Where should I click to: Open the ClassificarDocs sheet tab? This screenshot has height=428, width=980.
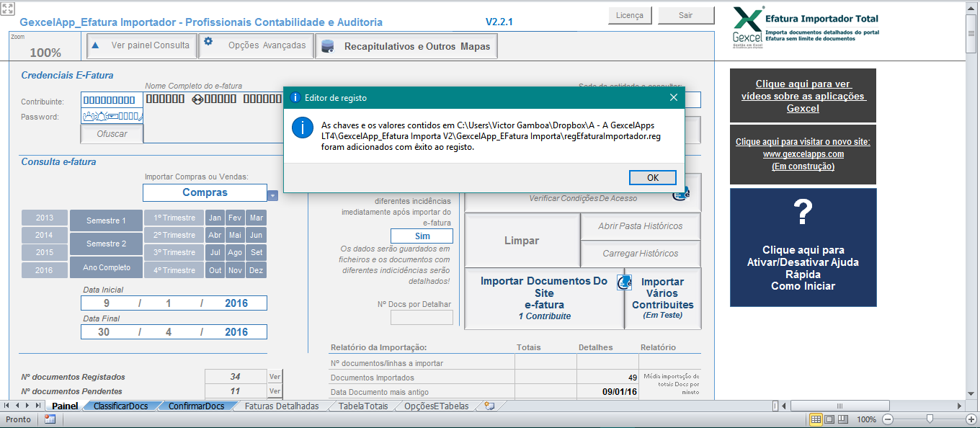point(120,406)
